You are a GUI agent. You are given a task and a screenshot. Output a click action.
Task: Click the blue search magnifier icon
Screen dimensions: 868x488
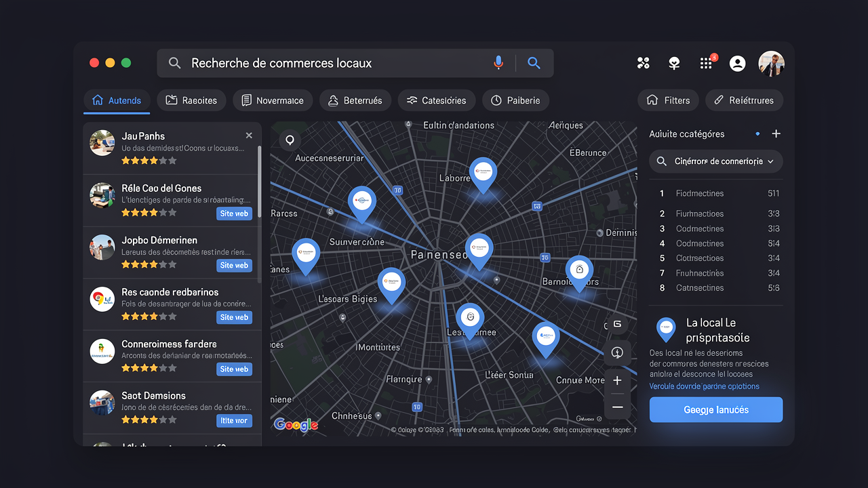534,62
